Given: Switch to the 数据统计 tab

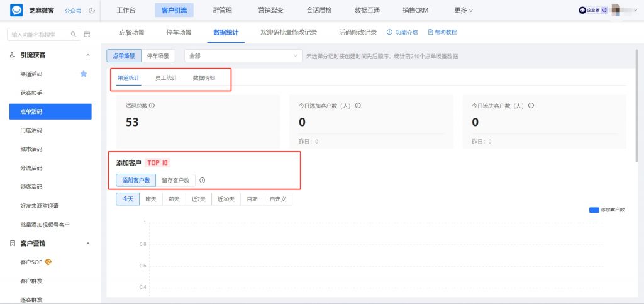Looking at the screenshot, I should click(x=226, y=32).
